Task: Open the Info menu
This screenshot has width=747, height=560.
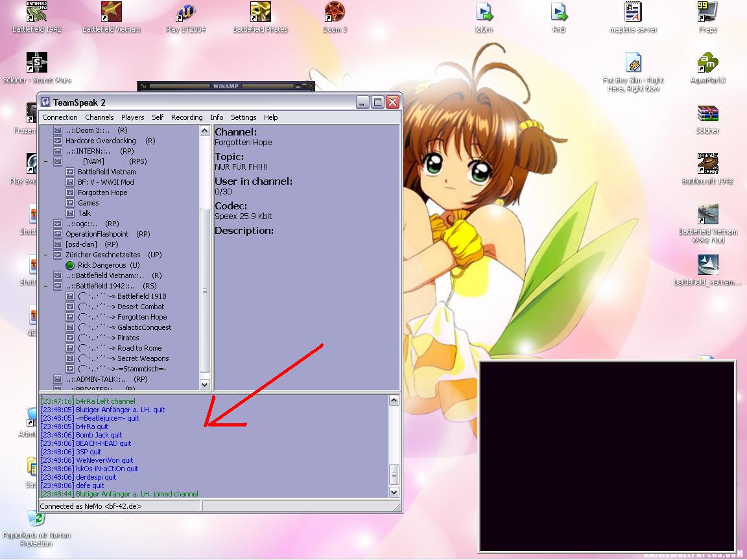Action: [x=217, y=117]
